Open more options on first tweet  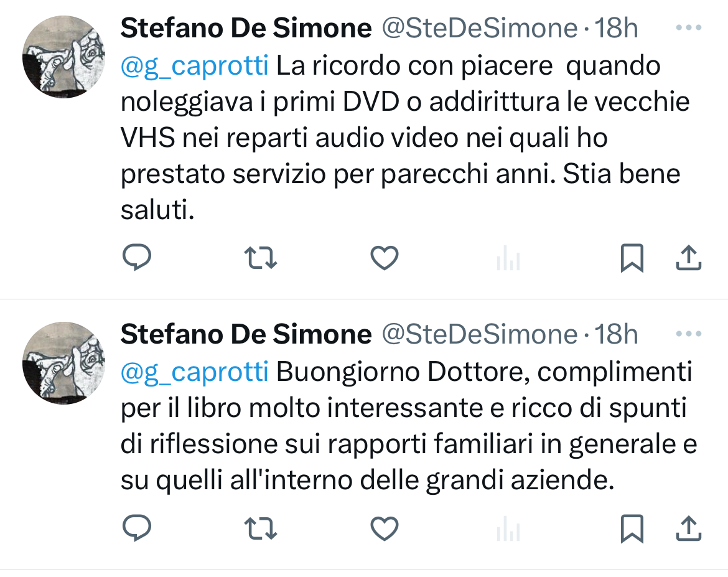688,28
